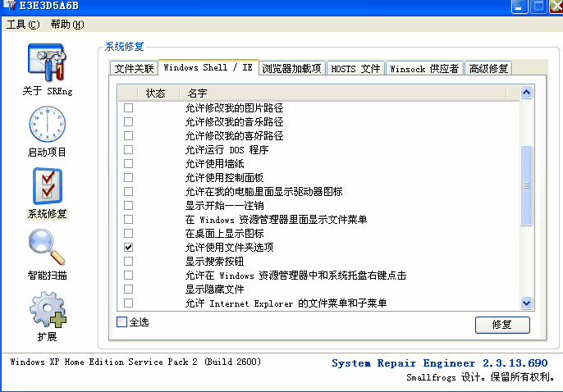Check 允许 Internet Explorer 的文件菜单和子菜单 checkbox

[128, 303]
